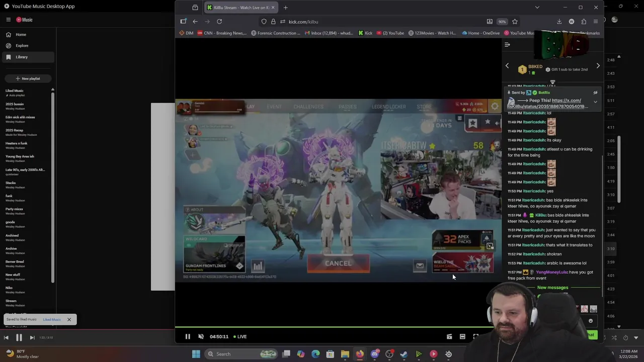Screen dimensions: 644x362
Task: Dismiss the Saved to liked music toast
Action: click(x=69, y=319)
